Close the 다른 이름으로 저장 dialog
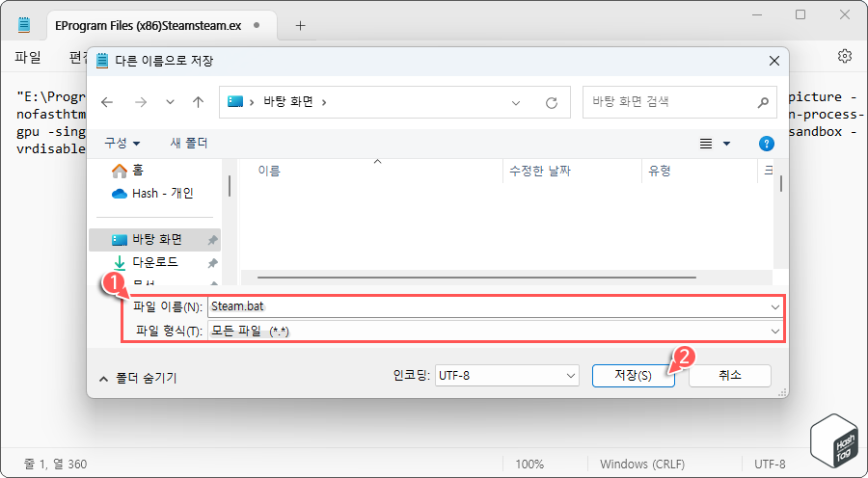The image size is (868, 478). click(774, 61)
